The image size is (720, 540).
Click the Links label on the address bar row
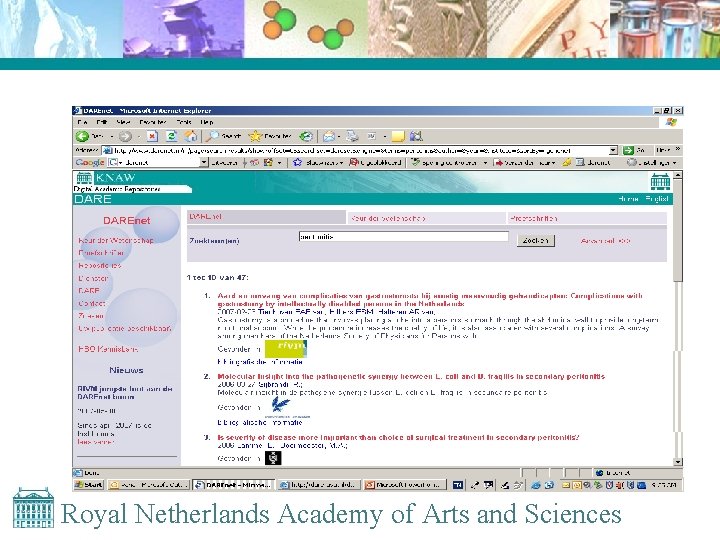point(662,150)
